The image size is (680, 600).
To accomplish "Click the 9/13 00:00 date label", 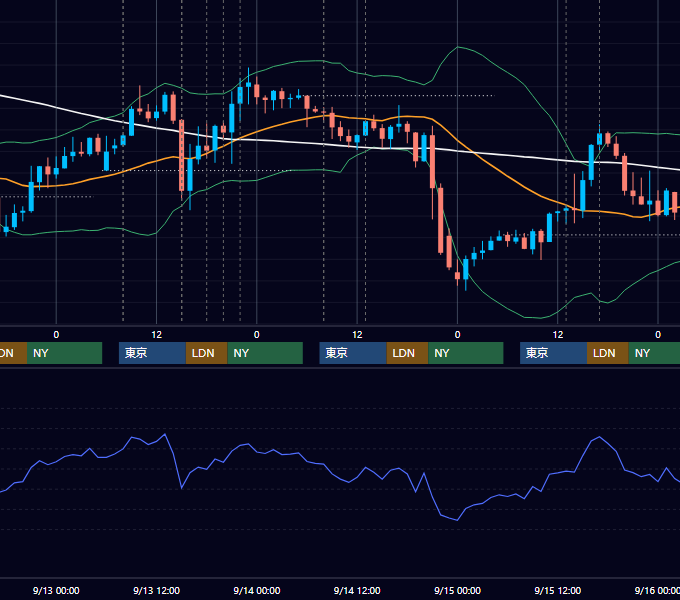I will point(56,590).
